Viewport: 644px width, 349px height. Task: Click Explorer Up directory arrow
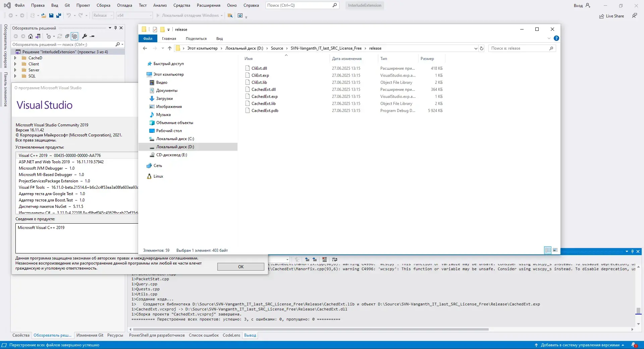pos(170,48)
